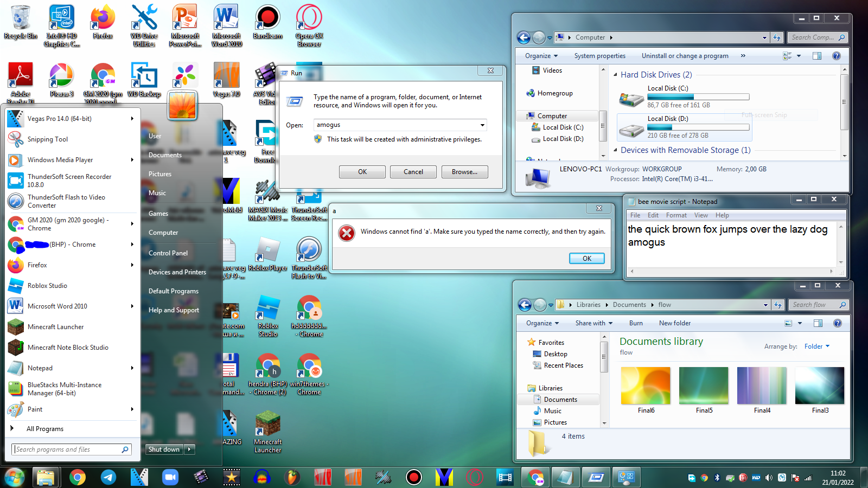Image resolution: width=868 pixels, height=488 pixels.
Task: Expand Shut down options arrow
Action: pyautogui.click(x=189, y=450)
